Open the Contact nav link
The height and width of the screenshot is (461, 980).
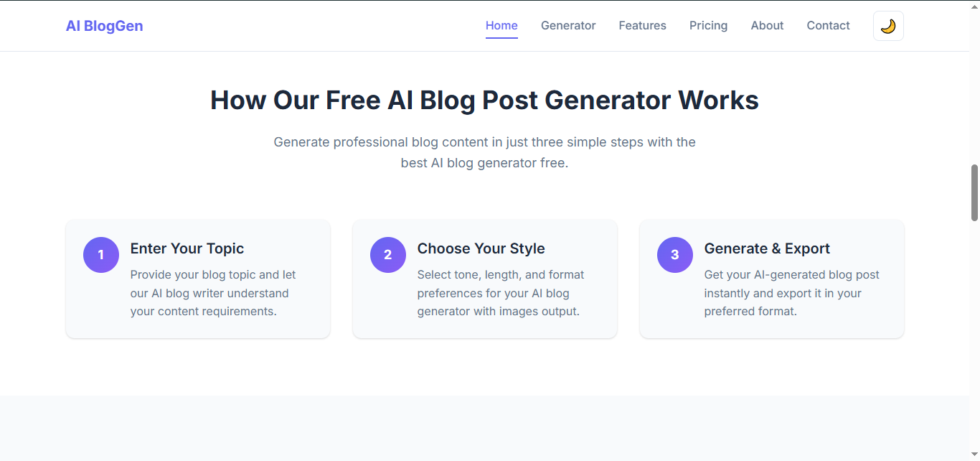(x=828, y=26)
